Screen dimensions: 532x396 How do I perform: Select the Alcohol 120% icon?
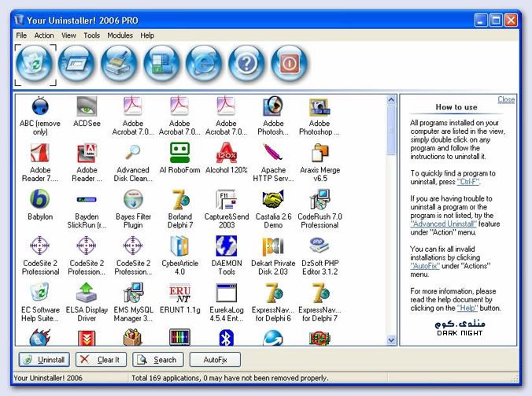pos(227,153)
